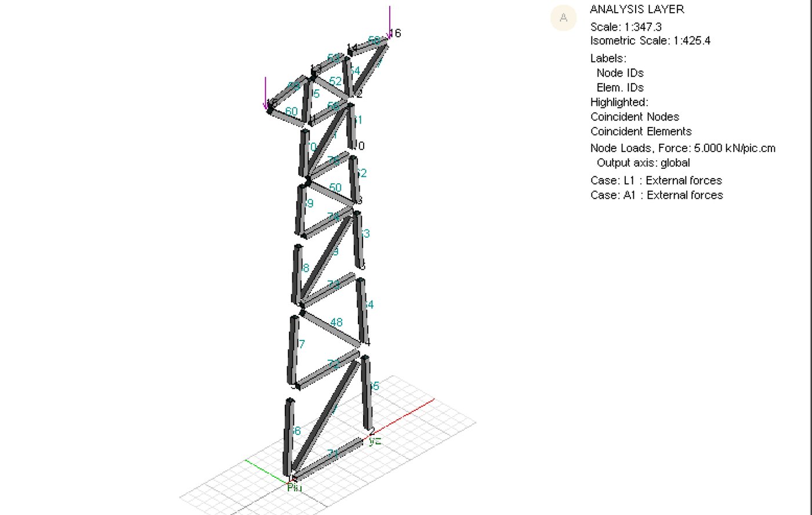Image resolution: width=812 pixels, height=515 pixels.
Task: Click the 'Coincident Elements' legend entry
Action: [641, 131]
